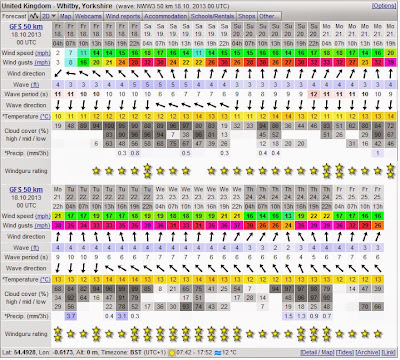Viewport: 400px width, 360px height.
Task: Select the Accommodation tab
Action: point(166,16)
